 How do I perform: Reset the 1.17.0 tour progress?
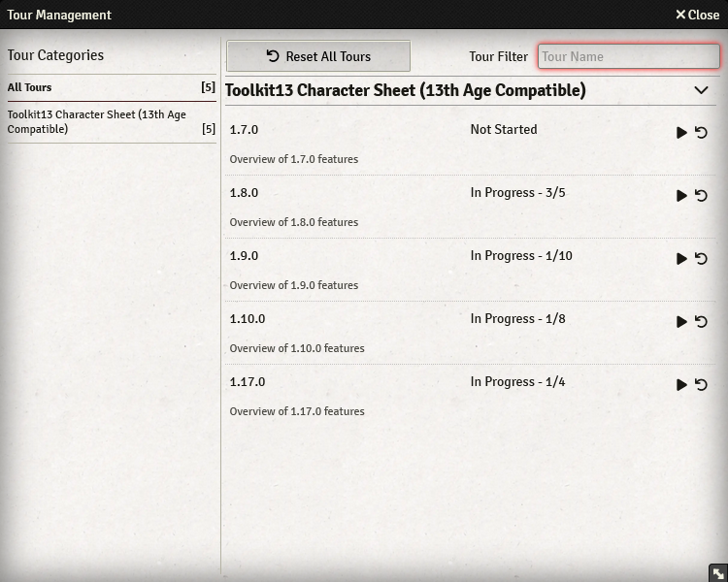coord(701,385)
